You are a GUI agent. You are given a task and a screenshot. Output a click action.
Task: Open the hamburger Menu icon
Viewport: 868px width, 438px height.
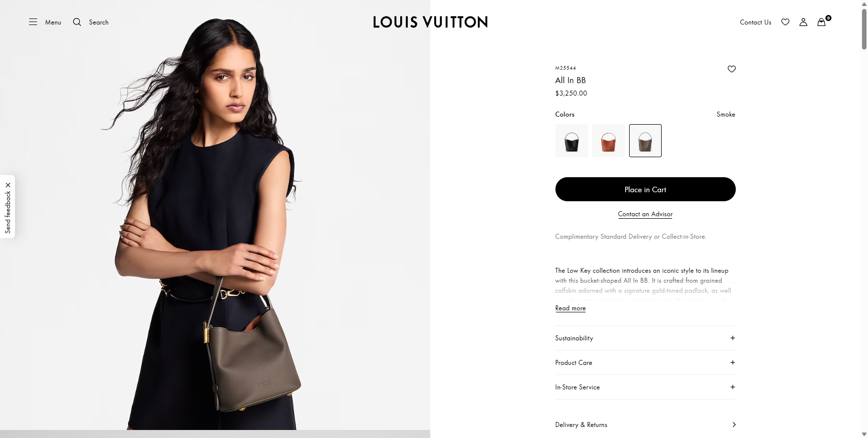coord(33,22)
